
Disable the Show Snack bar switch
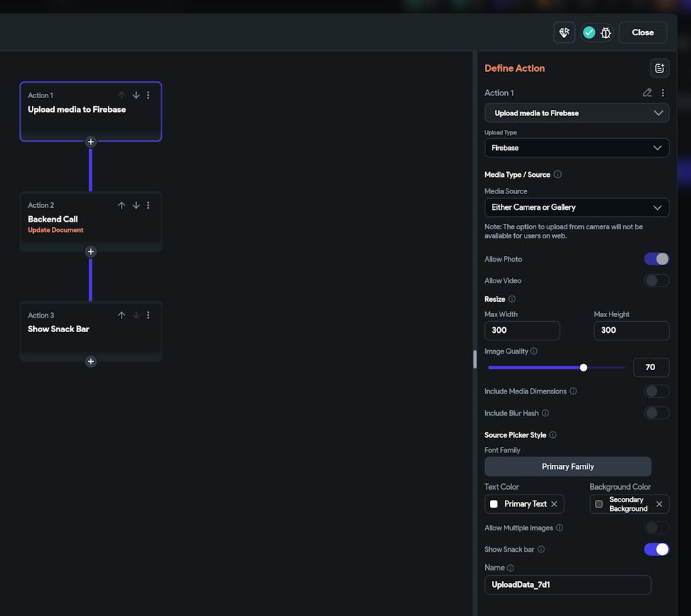(656, 549)
